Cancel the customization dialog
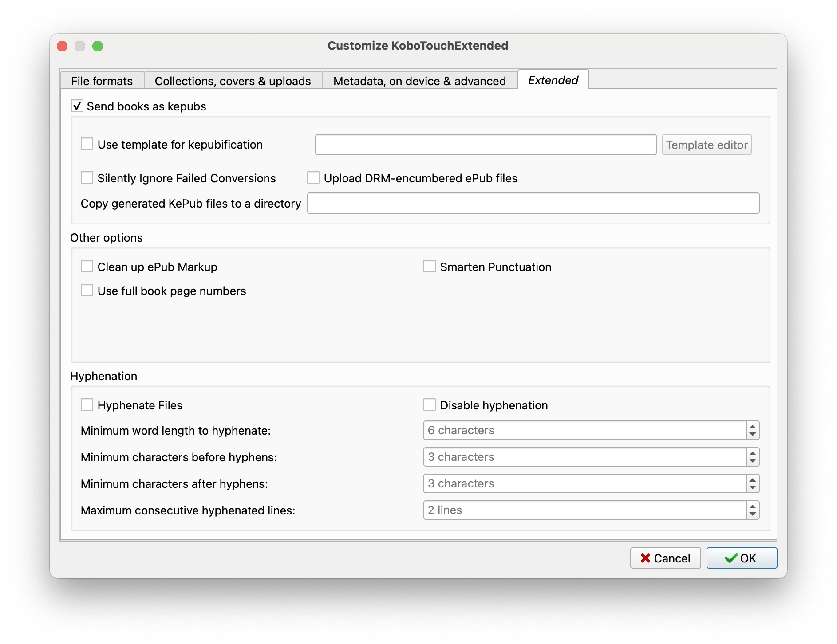Image resolution: width=837 pixels, height=644 pixels. click(x=665, y=558)
